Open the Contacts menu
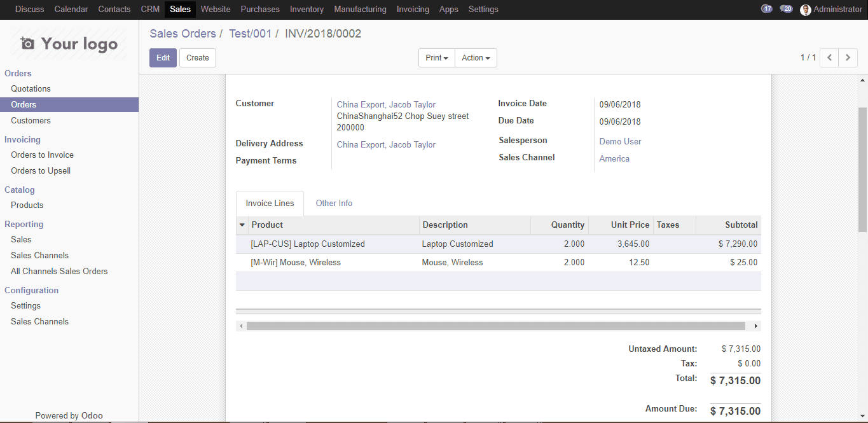 114,10
